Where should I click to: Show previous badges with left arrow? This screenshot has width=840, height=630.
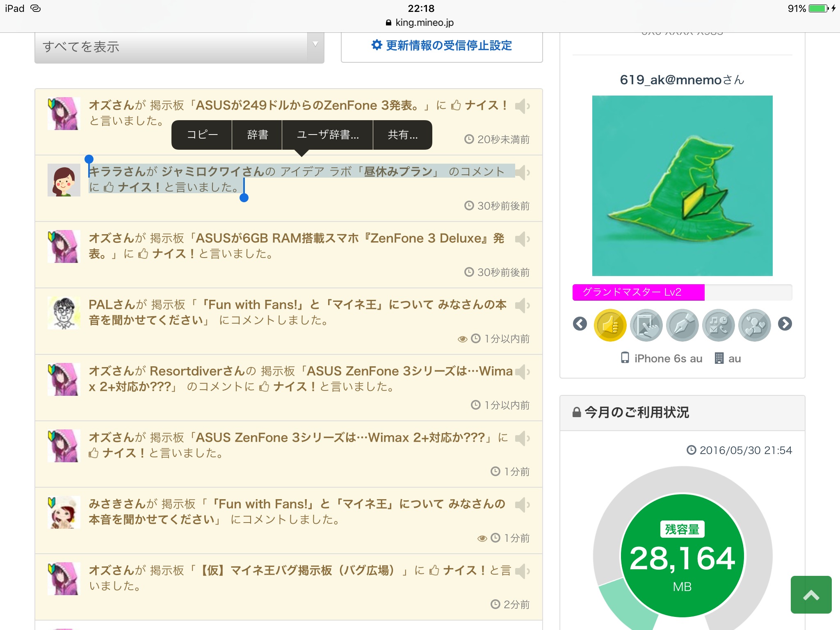coord(580,324)
